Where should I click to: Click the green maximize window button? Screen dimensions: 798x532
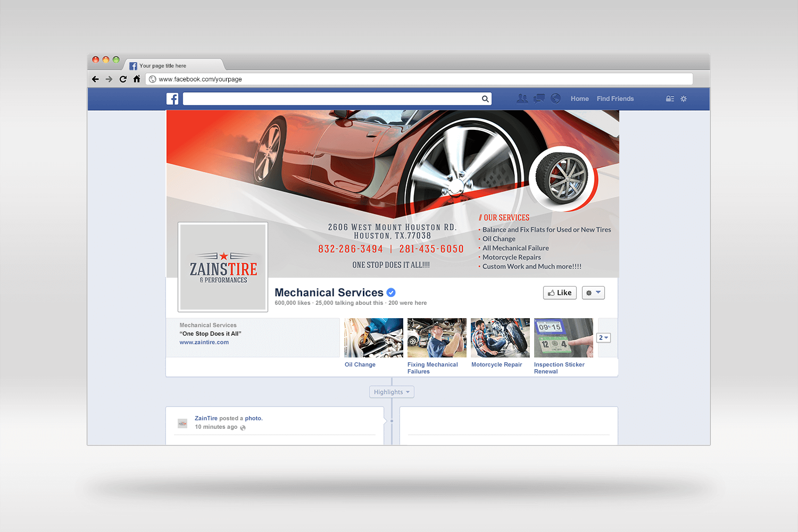[x=116, y=60]
